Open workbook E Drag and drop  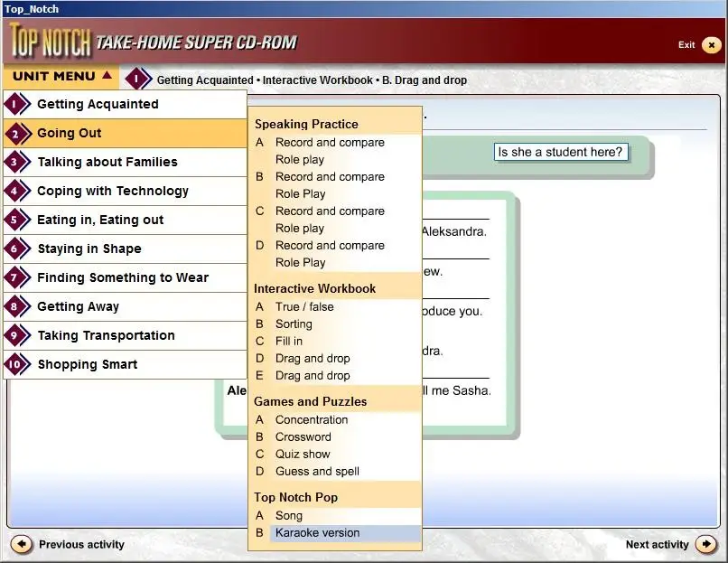pos(313,375)
